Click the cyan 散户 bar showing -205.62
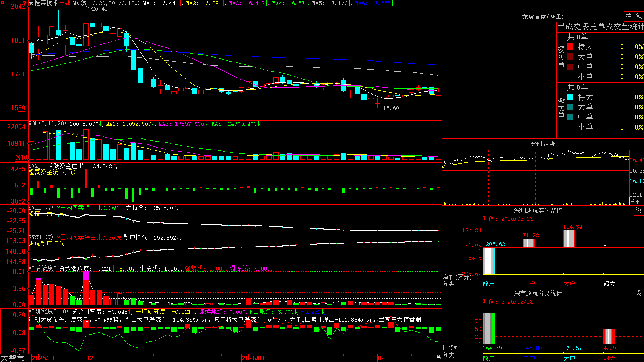Screen dimensions: 644x362 point(489,261)
